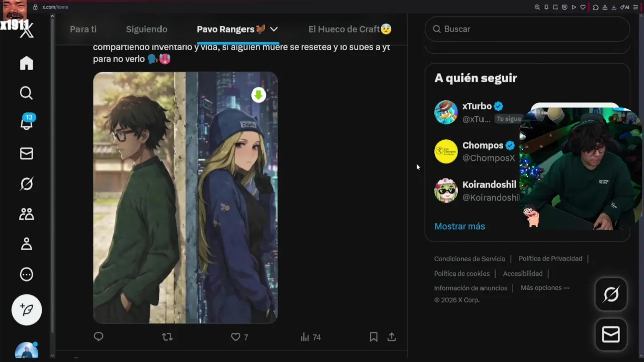Switch to the Para ti tab
Screen dimensions: 644x362
tap(83, 29)
